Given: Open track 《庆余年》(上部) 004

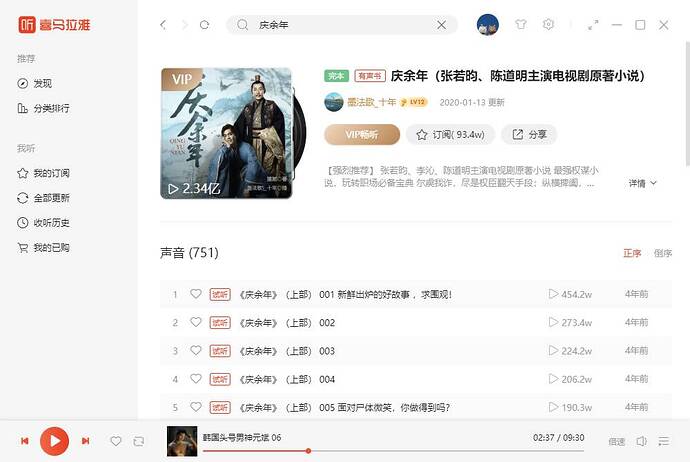Looking at the screenshot, I should [x=286, y=379].
